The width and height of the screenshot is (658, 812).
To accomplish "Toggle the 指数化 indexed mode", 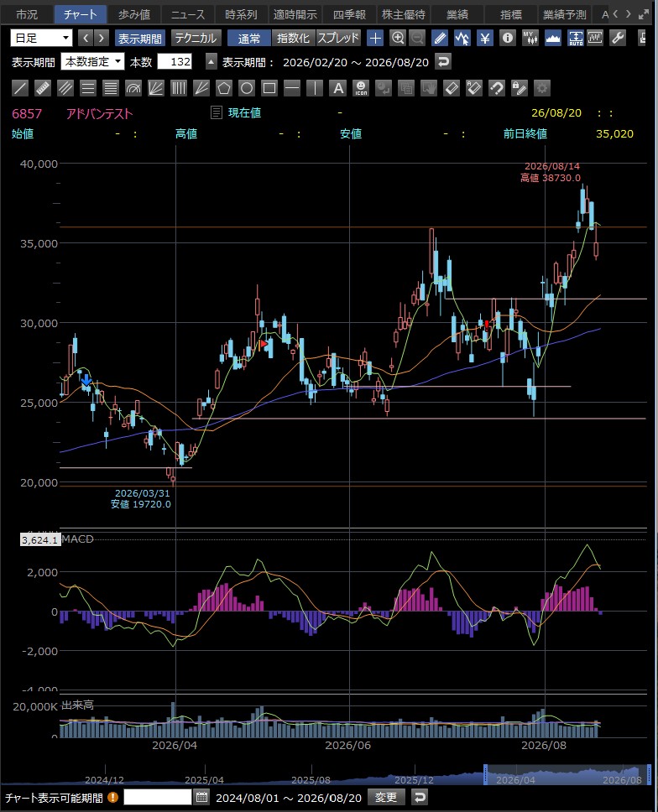I will [293, 39].
